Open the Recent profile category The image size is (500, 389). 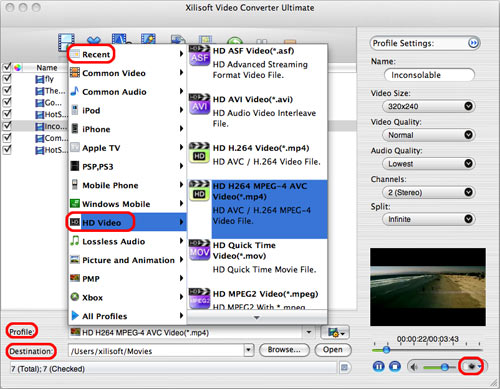(x=127, y=54)
